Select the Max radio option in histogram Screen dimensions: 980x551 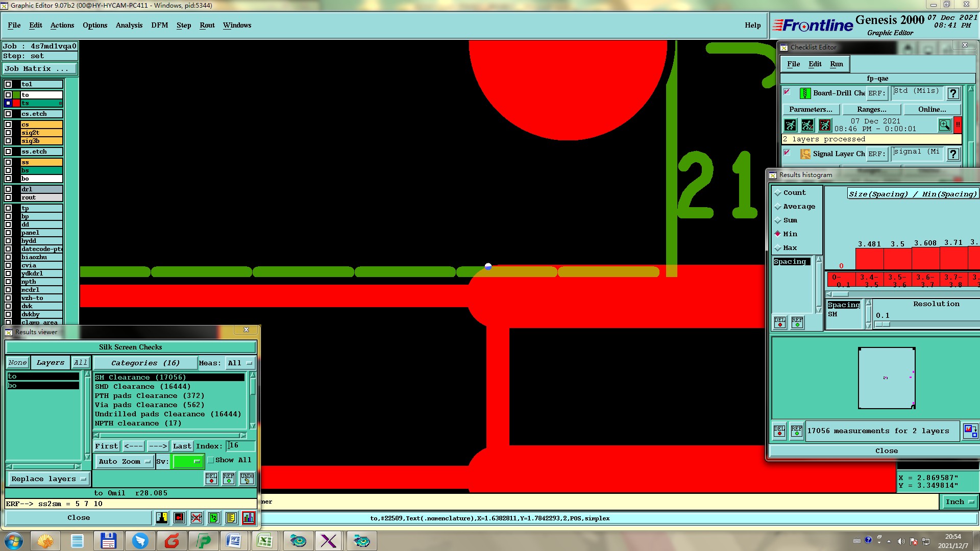pyautogui.click(x=778, y=248)
